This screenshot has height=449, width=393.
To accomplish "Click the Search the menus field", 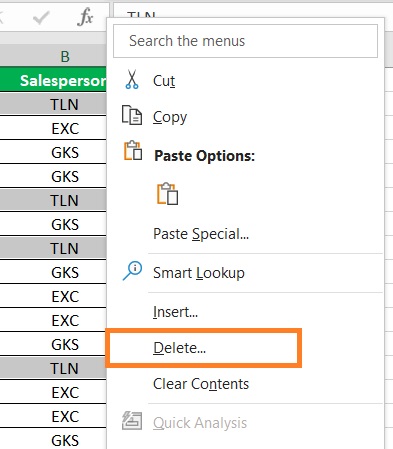I will point(245,41).
